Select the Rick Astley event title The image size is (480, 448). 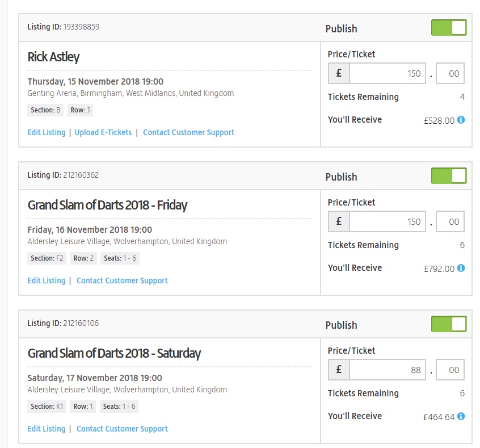pos(53,57)
